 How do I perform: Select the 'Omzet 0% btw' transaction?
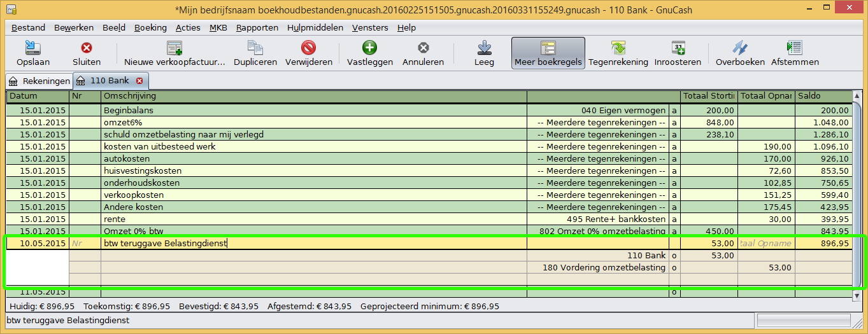tap(429, 231)
